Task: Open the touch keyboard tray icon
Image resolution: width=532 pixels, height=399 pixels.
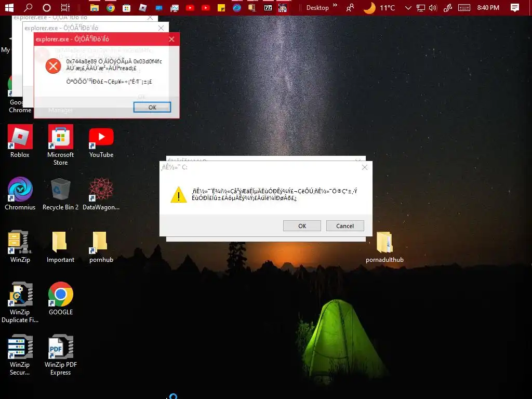Action: pos(464,7)
